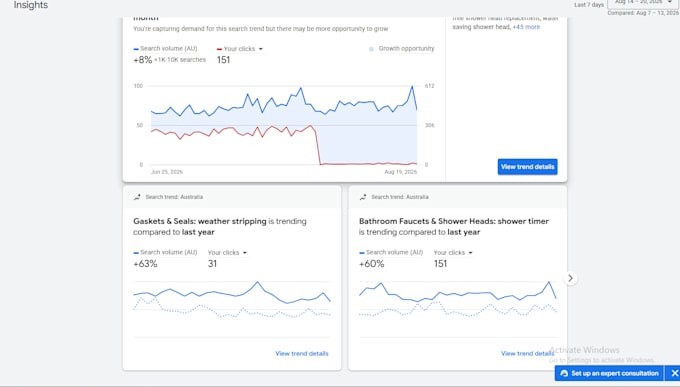Click the trend icon in shower timer card header
Viewport: 680px width, 387px height.
click(x=363, y=197)
